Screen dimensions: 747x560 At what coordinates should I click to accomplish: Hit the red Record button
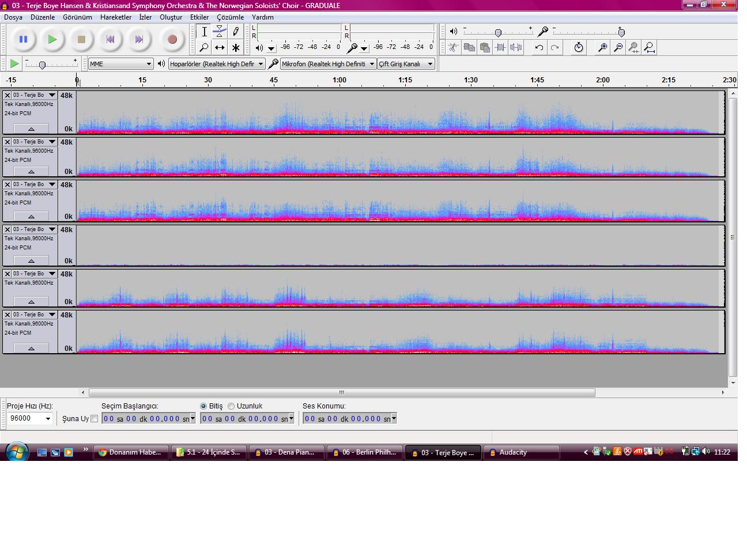(x=172, y=39)
